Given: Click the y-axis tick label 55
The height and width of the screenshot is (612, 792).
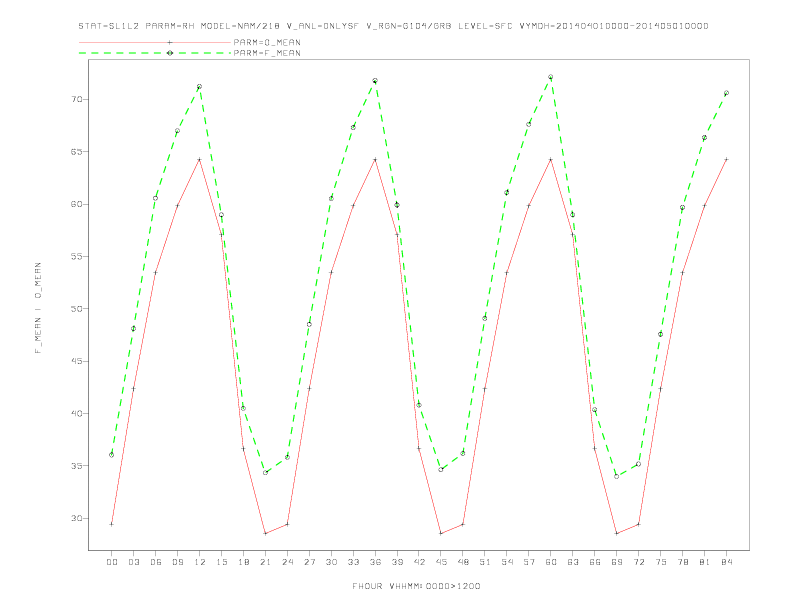Looking at the screenshot, I should pyautogui.click(x=76, y=257).
